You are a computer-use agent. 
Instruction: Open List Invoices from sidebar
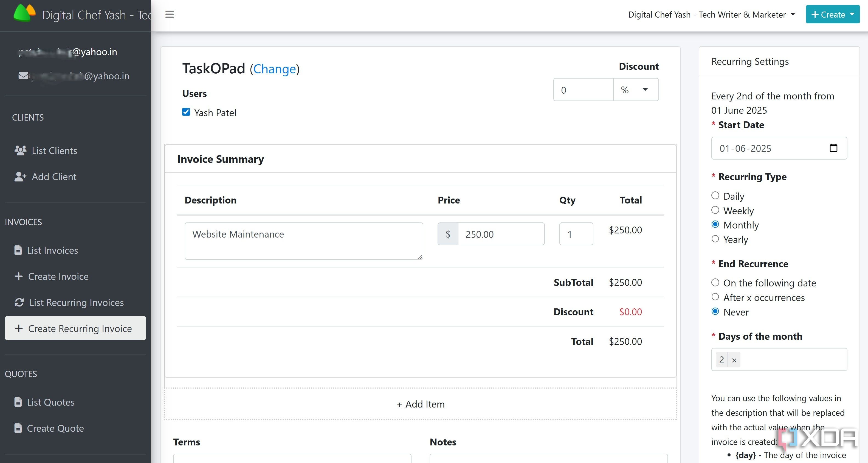pos(75,250)
